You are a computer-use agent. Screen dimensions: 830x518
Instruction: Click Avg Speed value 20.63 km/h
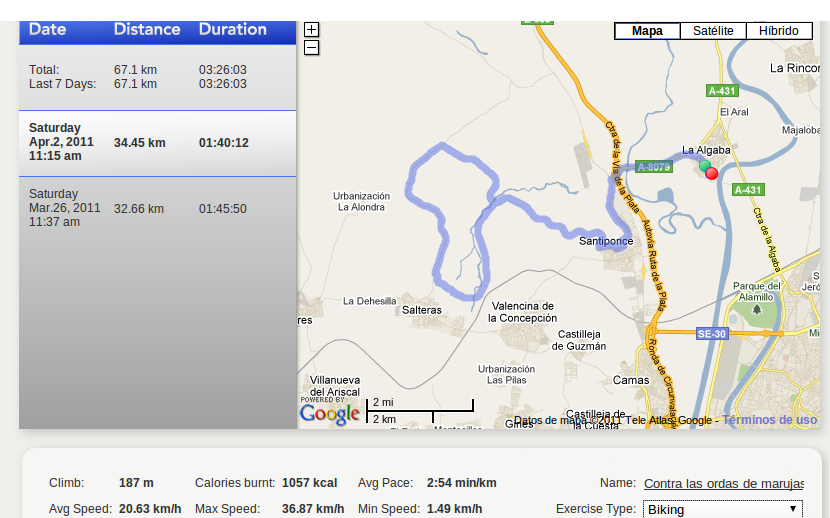150,509
